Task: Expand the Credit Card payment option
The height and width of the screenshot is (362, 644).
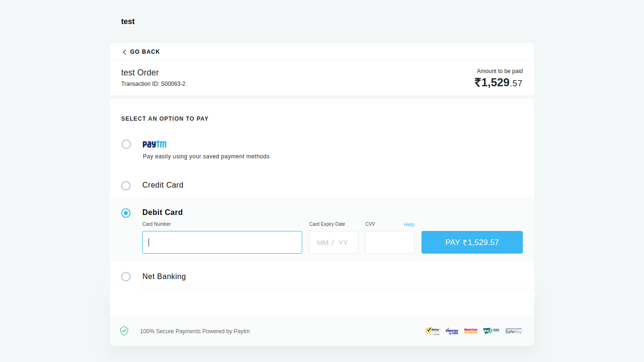Action: [x=163, y=185]
